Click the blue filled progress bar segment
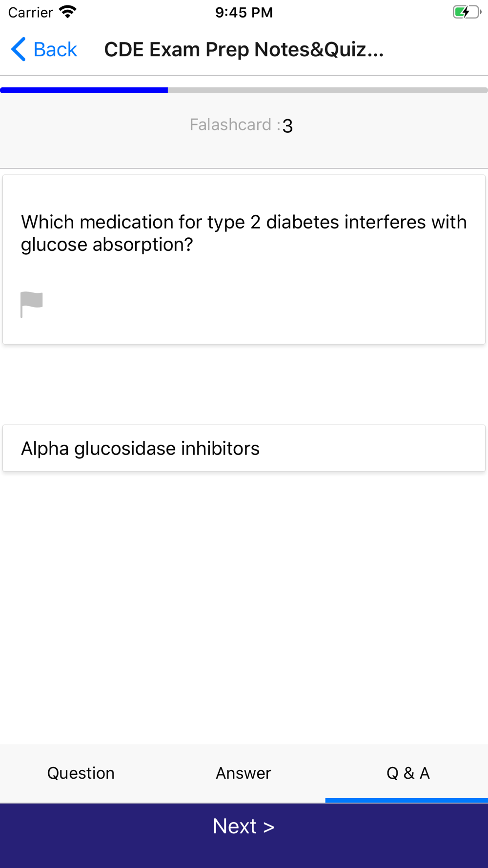This screenshot has height=868, width=488. point(84,90)
